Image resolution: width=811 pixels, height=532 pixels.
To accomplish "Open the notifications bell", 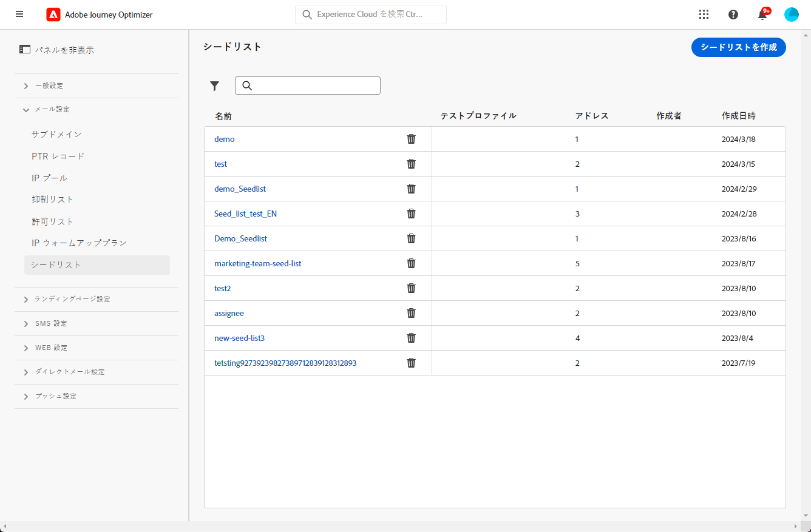I will 762,15.
